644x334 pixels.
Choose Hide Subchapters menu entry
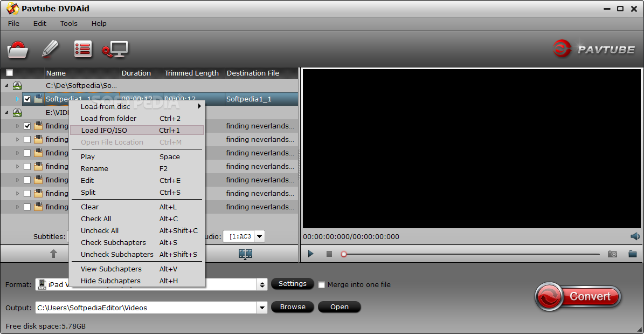(136, 281)
